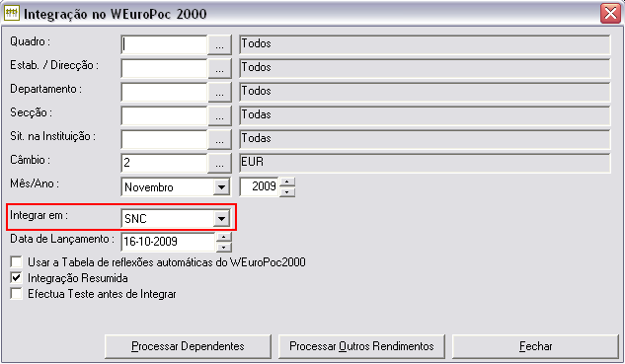Viewport: 625px width, 364px height.
Task: Focus the Secção code field
Action: 164,115
